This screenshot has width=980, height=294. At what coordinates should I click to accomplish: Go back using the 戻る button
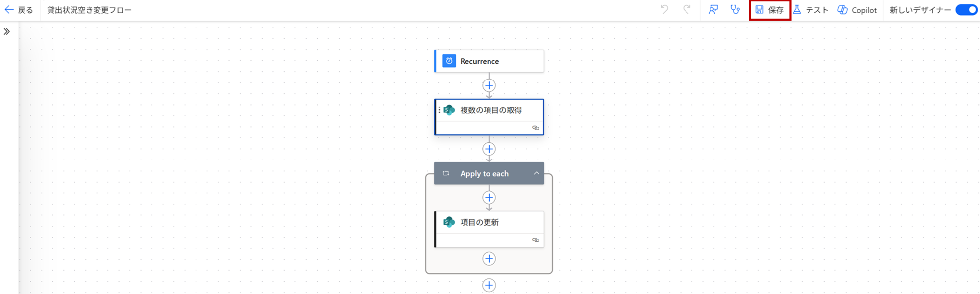pyautogui.click(x=19, y=10)
